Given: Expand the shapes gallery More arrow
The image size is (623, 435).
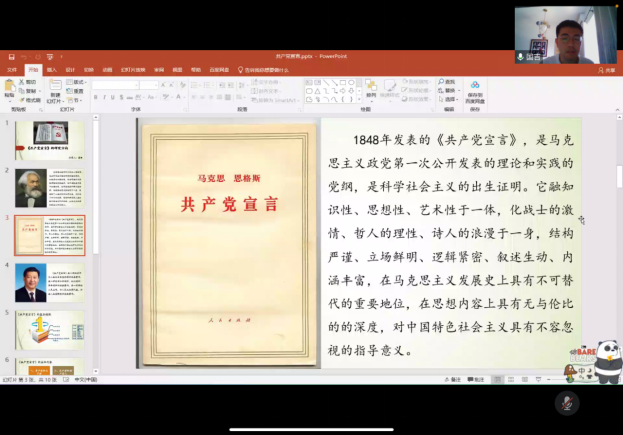Looking at the screenshot, I should [x=359, y=100].
